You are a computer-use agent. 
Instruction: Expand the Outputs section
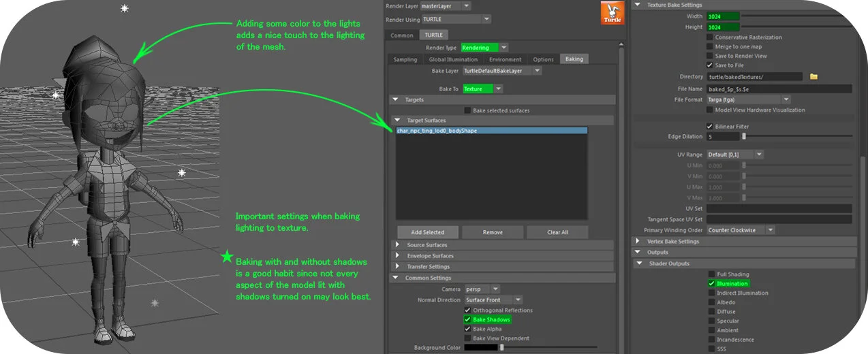point(638,253)
